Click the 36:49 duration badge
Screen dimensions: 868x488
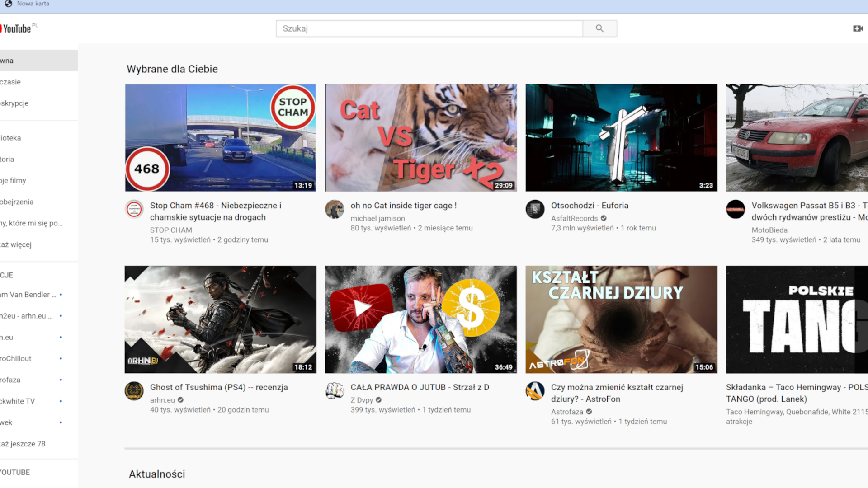coord(504,367)
